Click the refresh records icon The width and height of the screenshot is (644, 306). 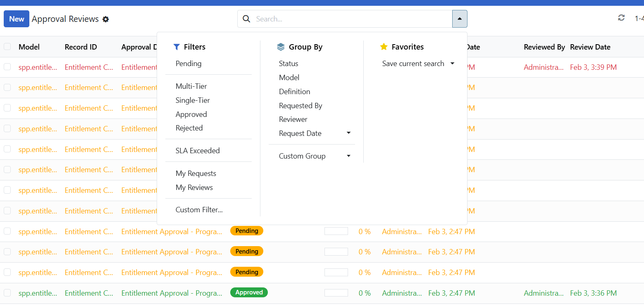621,18
